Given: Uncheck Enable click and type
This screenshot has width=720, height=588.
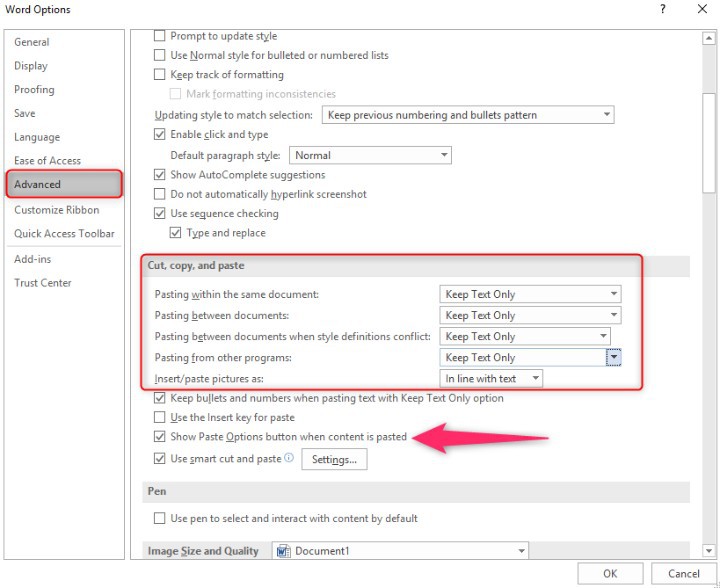Looking at the screenshot, I should (159, 134).
